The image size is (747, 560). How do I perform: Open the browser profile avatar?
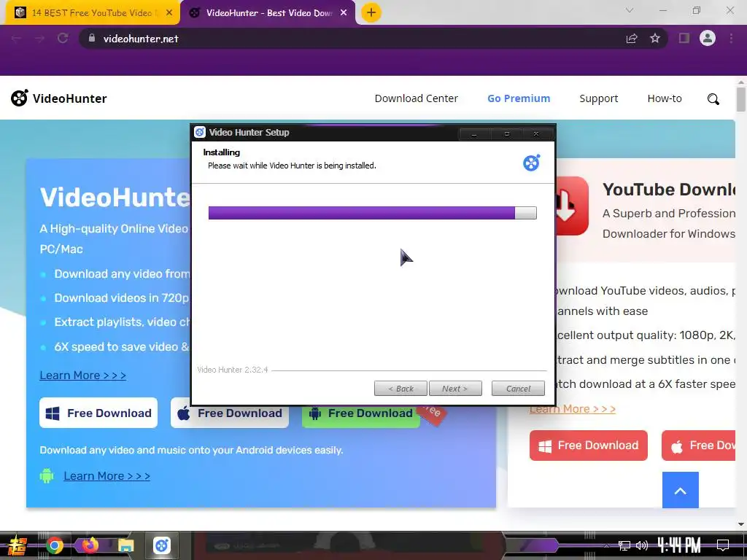click(x=708, y=38)
